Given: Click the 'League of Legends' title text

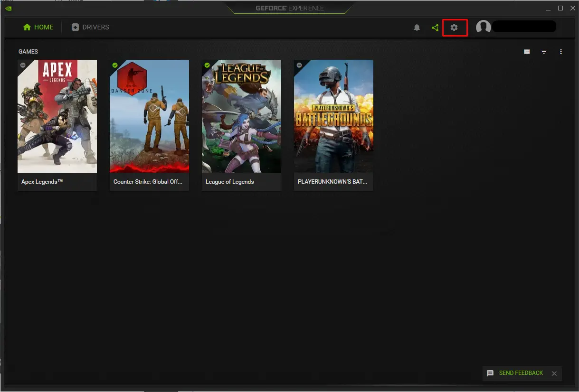Looking at the screenshot, I should (230, 182).
